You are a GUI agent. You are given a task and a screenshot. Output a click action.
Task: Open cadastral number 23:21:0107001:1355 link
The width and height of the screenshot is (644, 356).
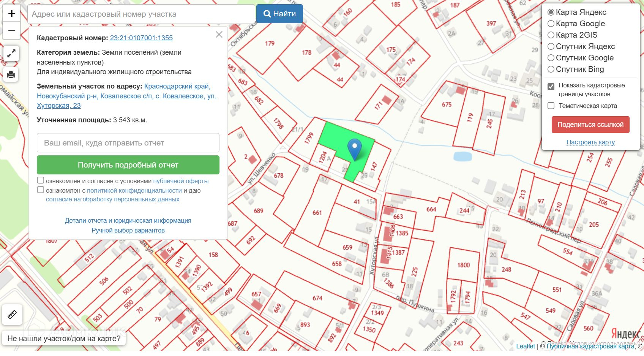[141, 38]
